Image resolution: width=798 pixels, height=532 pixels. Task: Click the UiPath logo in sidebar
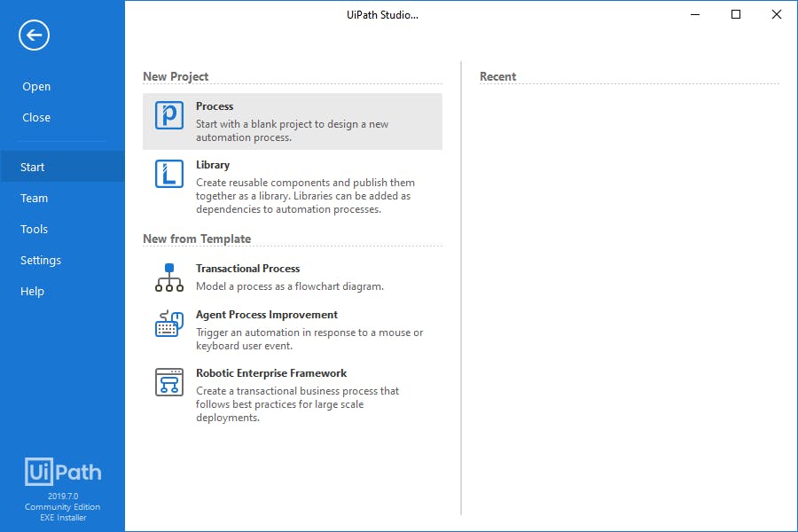63,472
